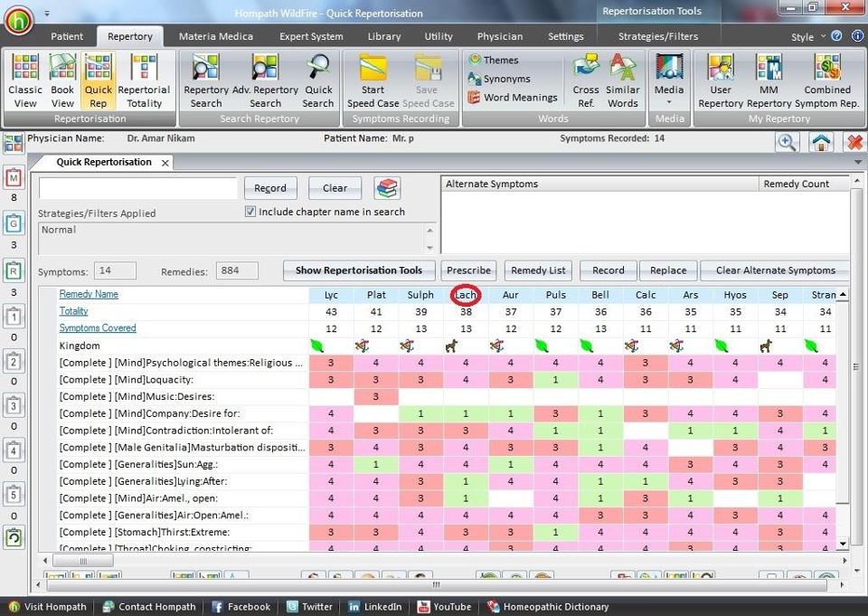The width and height of the screenshot is (868, 616).
Task: Open Cross Ref. tool
Action: 586,81
